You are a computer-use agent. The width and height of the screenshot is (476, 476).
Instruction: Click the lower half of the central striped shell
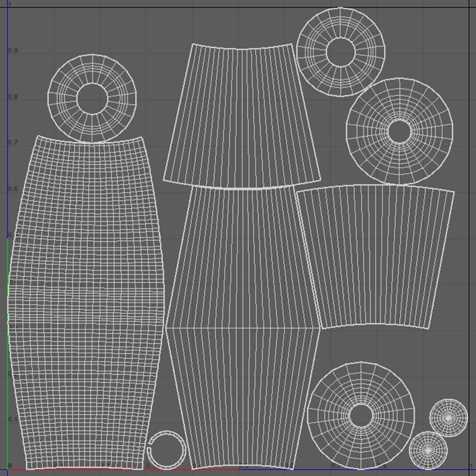[243, 398]
